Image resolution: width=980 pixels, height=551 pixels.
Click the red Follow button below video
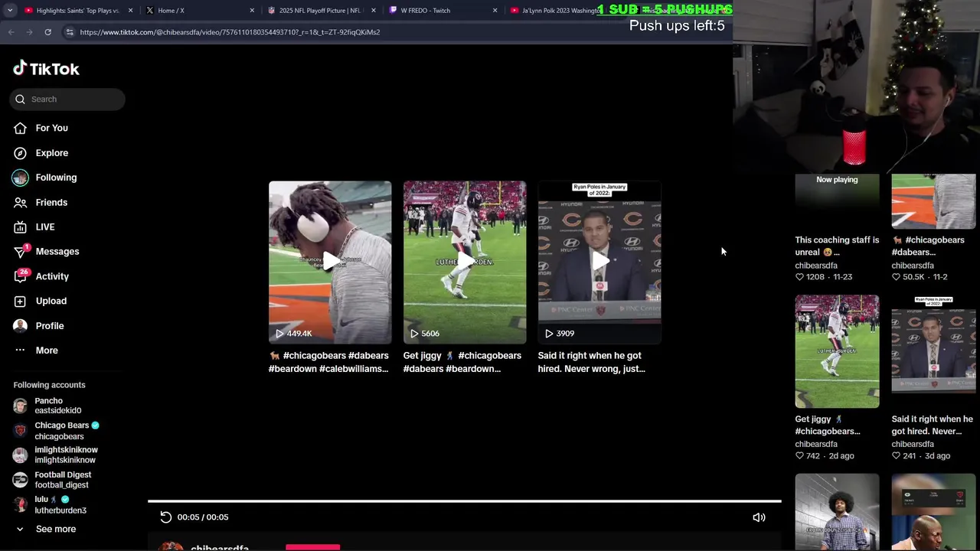click(312, 547)
